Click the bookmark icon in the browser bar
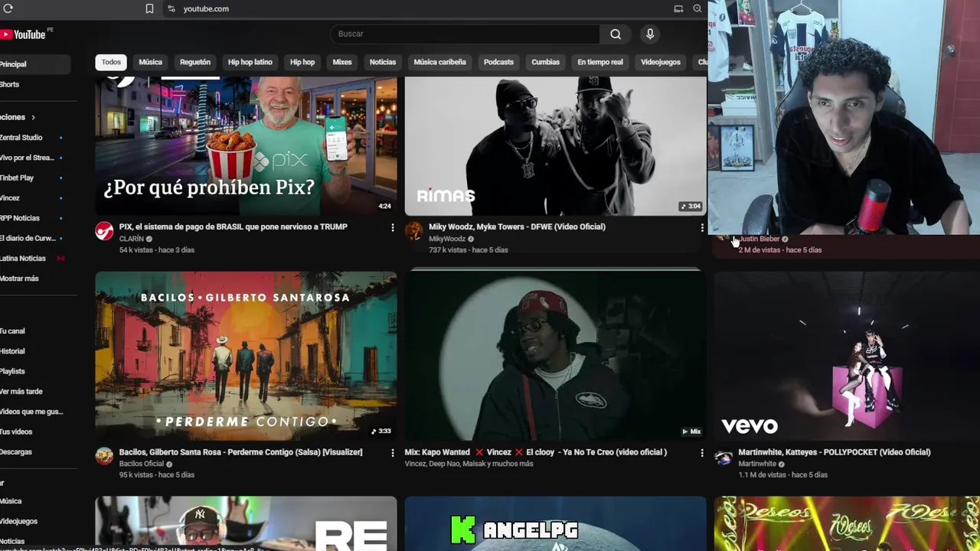 [x=149, y=8]
